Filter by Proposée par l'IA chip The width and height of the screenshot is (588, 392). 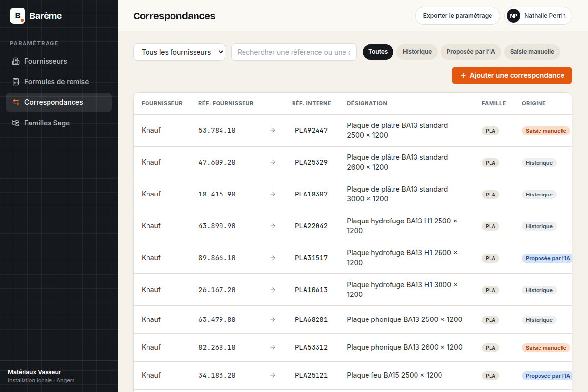(x=471, y=52)
